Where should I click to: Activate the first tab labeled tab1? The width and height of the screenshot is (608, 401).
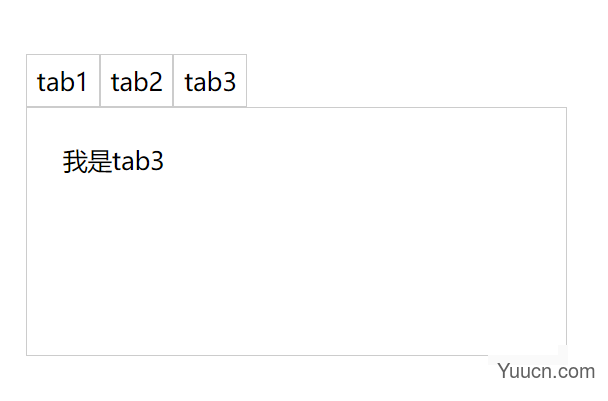tap(63, 80)
